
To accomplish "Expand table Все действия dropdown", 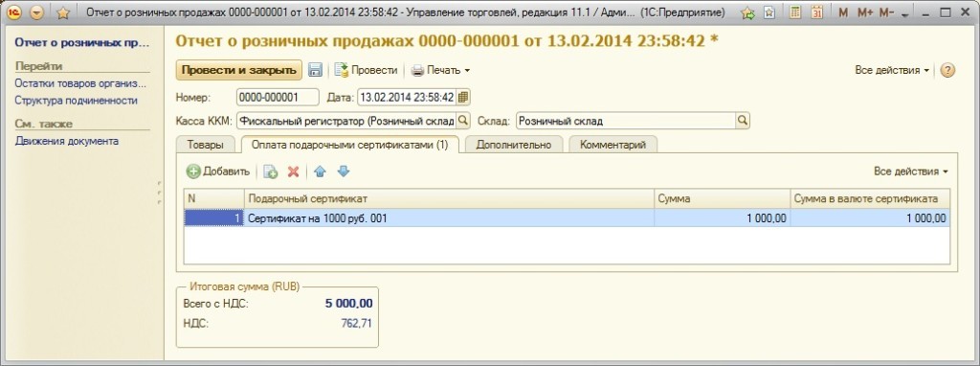I will pyautogui.click(x=911, y=172).
